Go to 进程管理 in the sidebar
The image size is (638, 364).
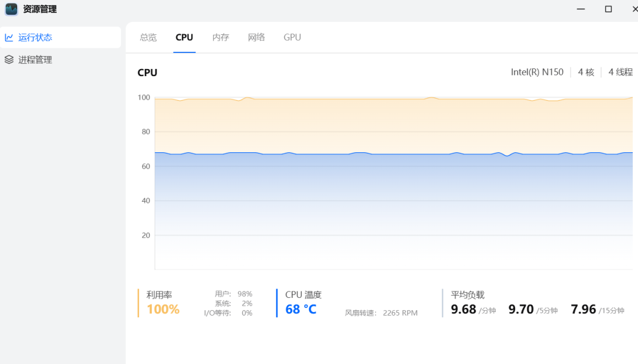[35, 60]
